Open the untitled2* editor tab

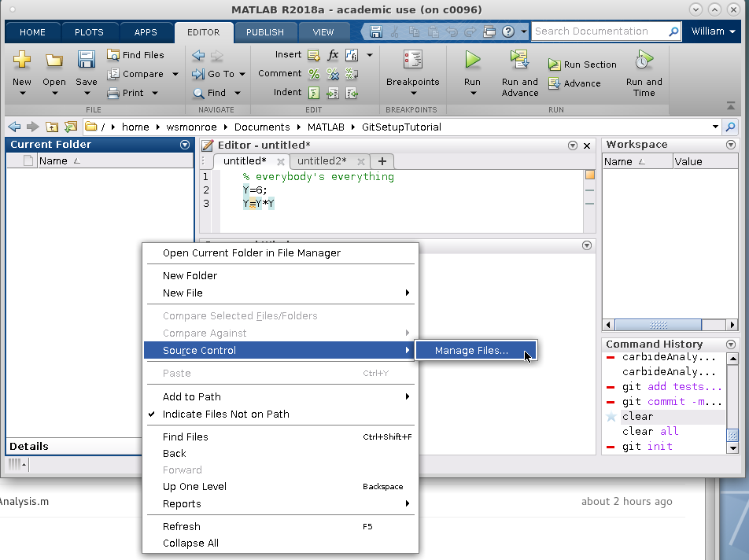point(321,161)
